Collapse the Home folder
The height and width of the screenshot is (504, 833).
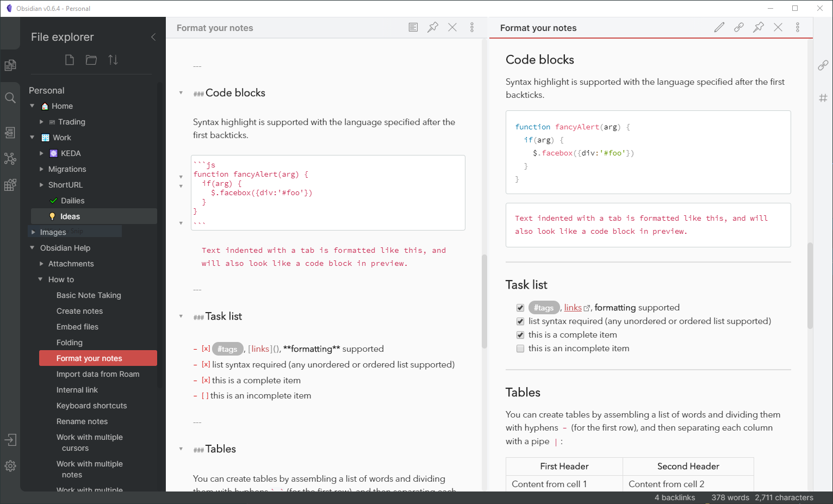click(32, 106)
